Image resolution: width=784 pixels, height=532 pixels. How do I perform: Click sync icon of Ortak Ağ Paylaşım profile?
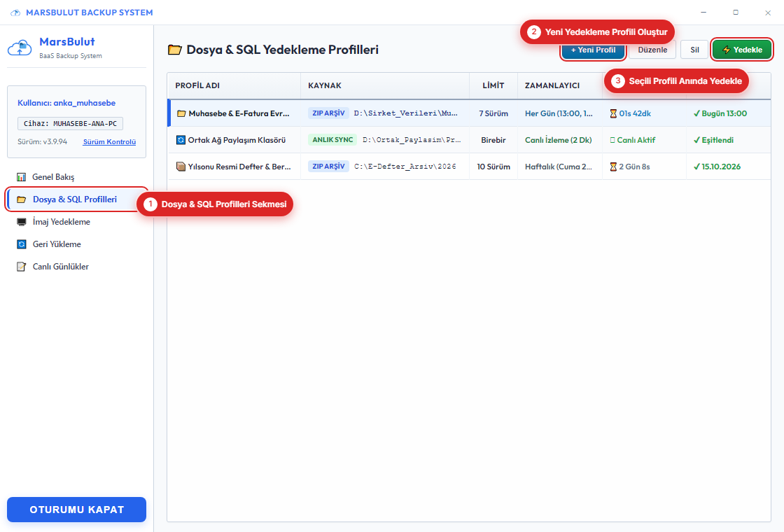(x=181, y=140)
